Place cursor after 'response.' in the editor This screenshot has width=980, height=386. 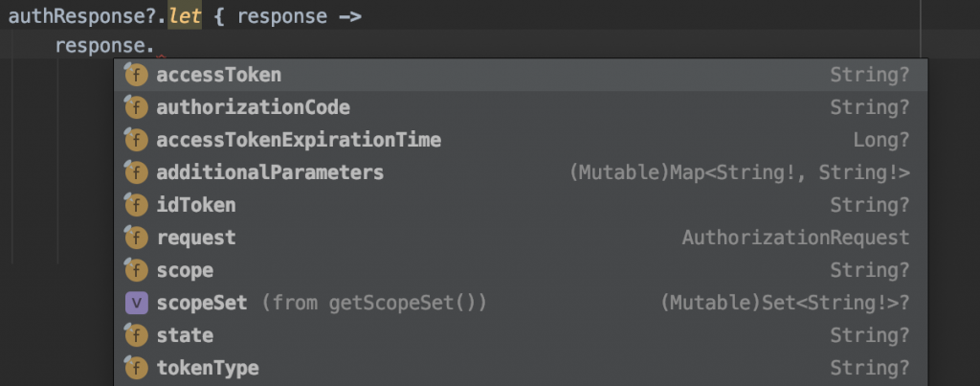pyautogui.click(x=155, y=46)
